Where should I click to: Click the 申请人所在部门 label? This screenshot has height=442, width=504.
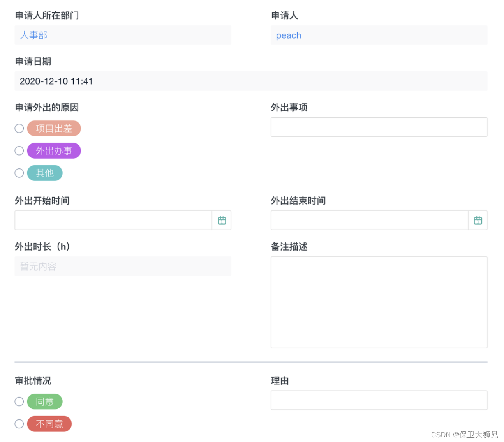47,16
